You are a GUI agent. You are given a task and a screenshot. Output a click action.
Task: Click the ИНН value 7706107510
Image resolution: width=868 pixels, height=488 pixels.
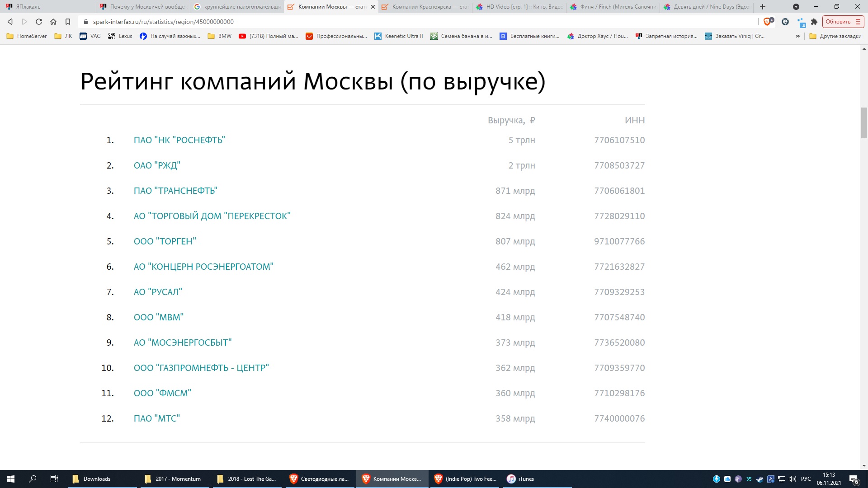pos(619,140)
